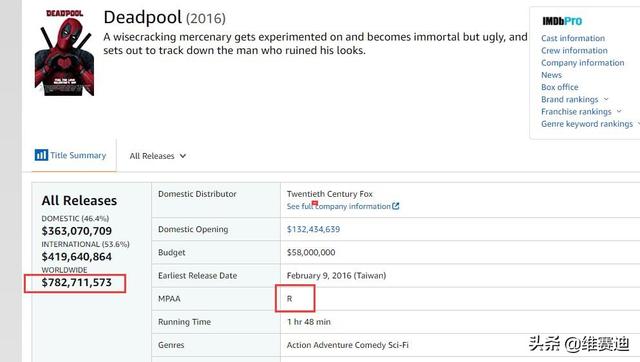Select the All Releases panel heading
640x362 pixels.
point(79,201)
